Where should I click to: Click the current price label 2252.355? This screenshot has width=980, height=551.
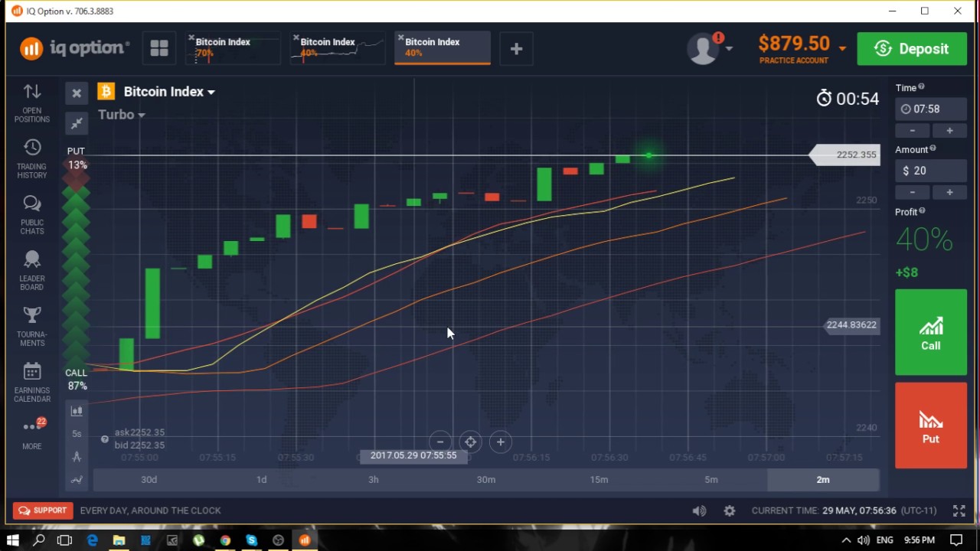pyautogui.click(x=845, y=155)
